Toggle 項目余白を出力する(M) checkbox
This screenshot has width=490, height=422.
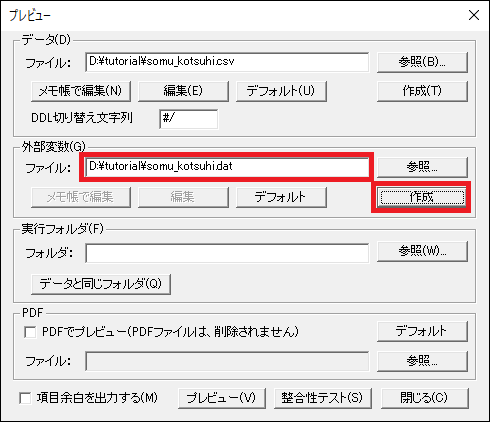(25, 398)
